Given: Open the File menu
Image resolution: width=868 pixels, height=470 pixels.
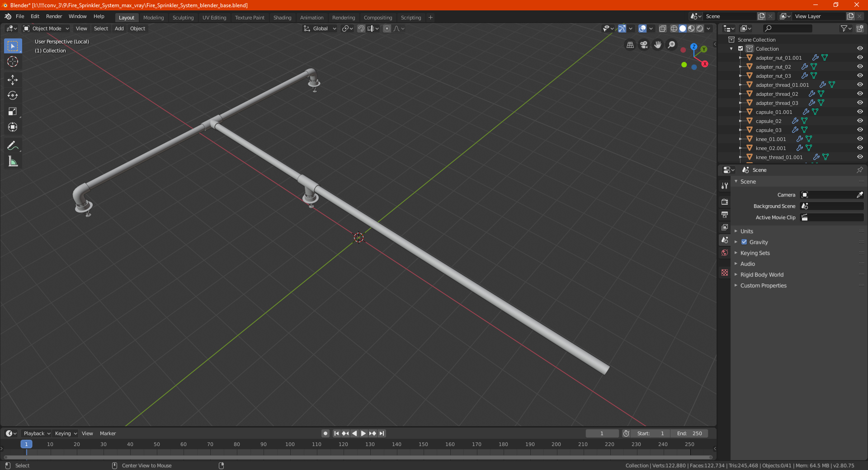Looking at the screenshot, I should pyautogui.click(x=20, y=16).
